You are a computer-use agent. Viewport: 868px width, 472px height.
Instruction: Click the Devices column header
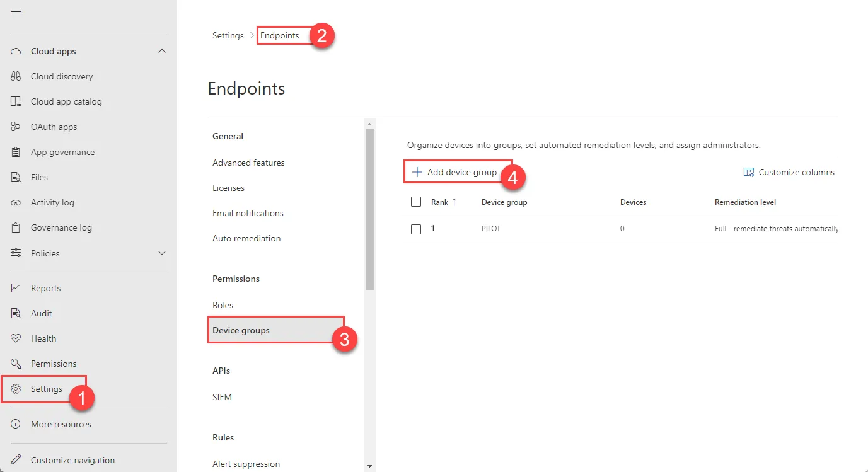634,202
